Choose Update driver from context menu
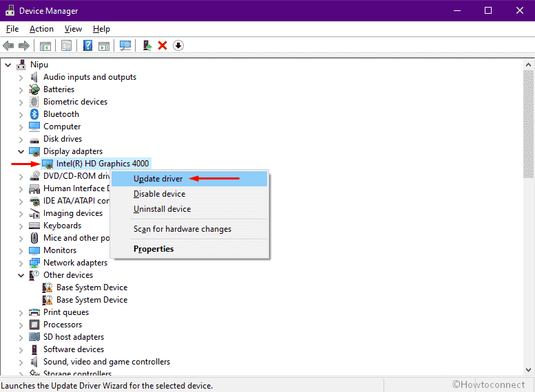 [x=158, y=179]
